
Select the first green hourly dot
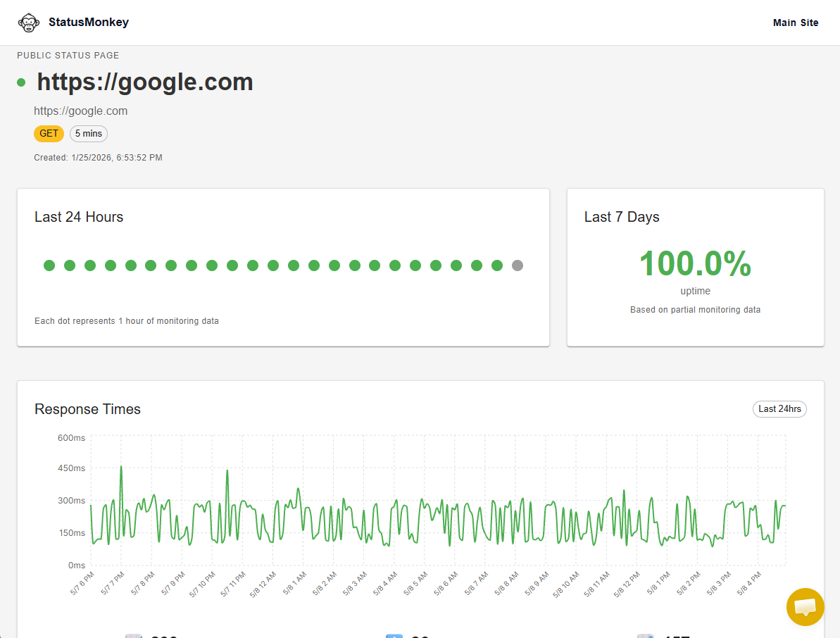[x=49, y=265]
